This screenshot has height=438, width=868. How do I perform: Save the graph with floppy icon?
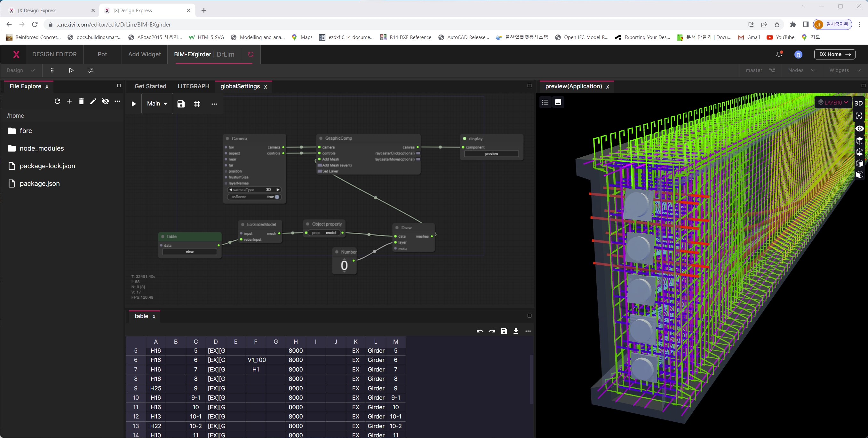tap(181, 104)
